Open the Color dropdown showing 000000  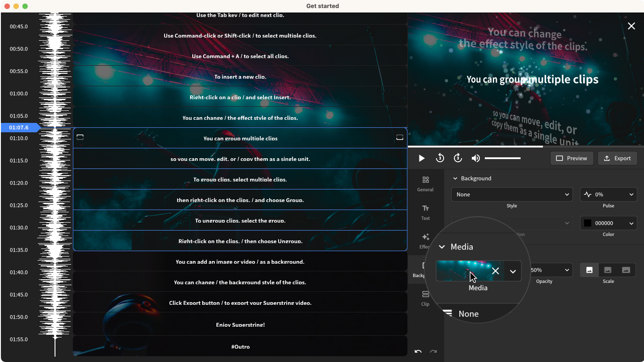[608, 223]
